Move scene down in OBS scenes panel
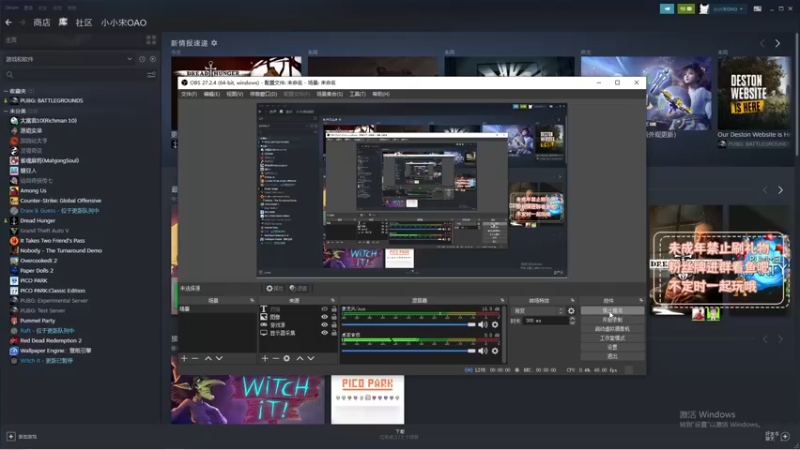Screen dimensions: 800x450 coord(219,359)
